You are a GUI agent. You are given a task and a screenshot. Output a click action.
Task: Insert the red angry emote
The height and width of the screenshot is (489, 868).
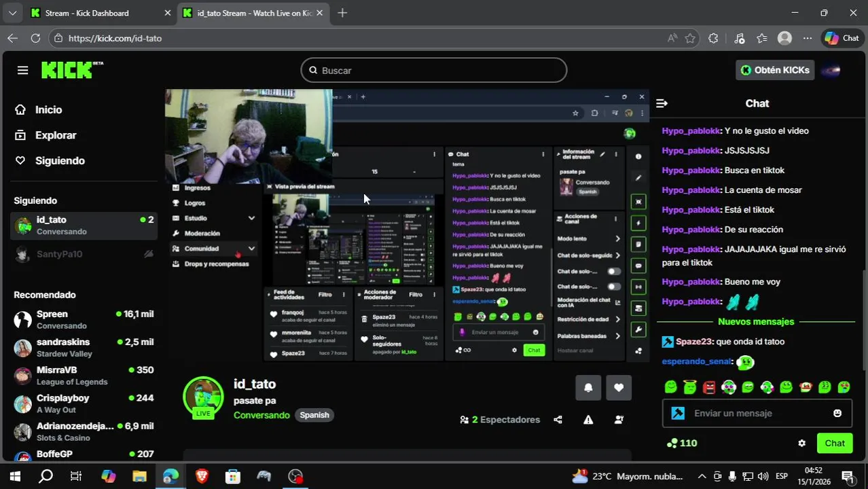pos(709,387)
